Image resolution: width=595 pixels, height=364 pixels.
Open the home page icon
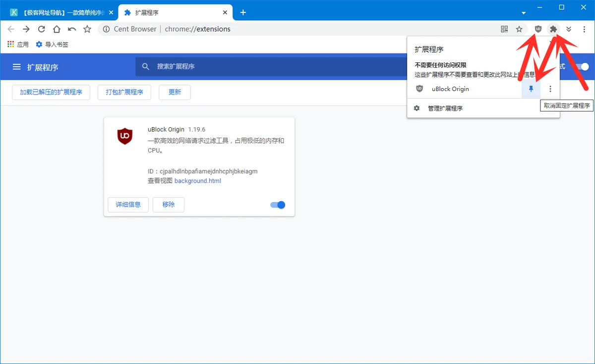pos(57,29)
